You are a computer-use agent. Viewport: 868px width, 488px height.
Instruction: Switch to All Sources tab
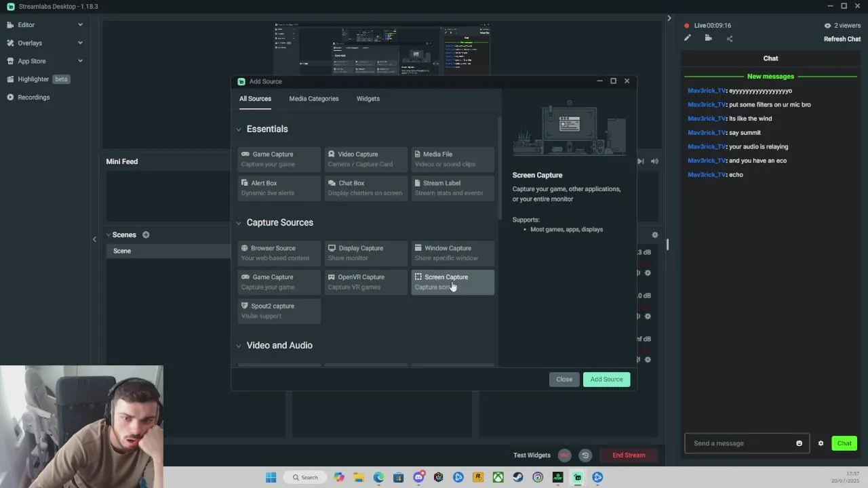pos(255,99)
